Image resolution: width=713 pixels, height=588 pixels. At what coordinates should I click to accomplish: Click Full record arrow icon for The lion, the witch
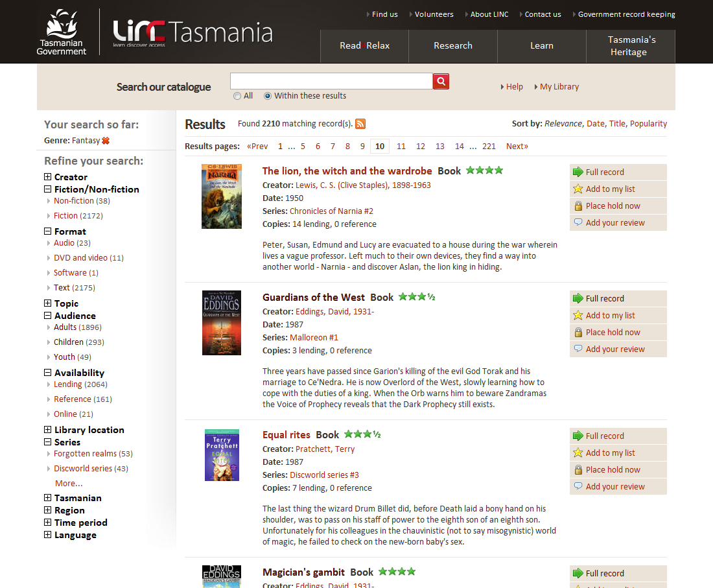pyautogui.click(x=578, y=172)
